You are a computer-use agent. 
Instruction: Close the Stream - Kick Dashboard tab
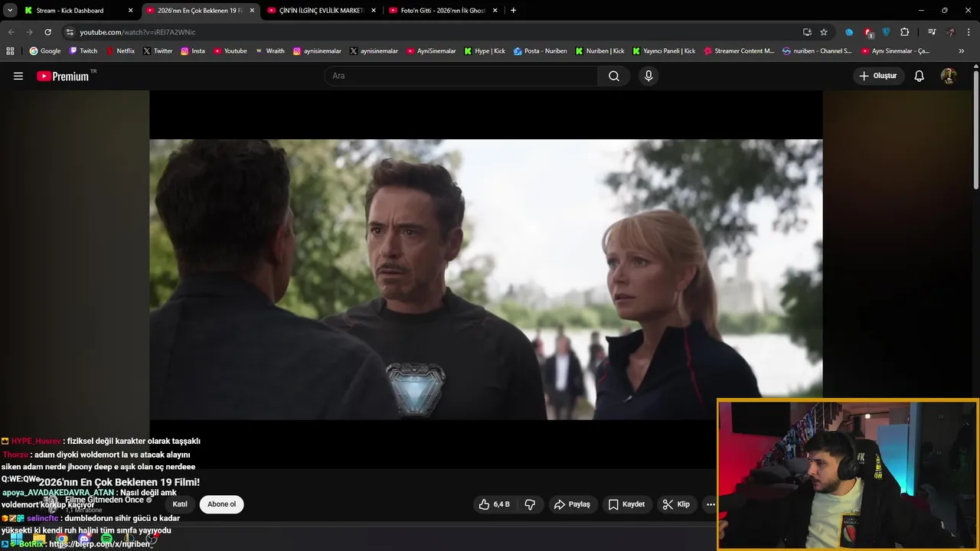pyautogui.click(x=130, y=11)
